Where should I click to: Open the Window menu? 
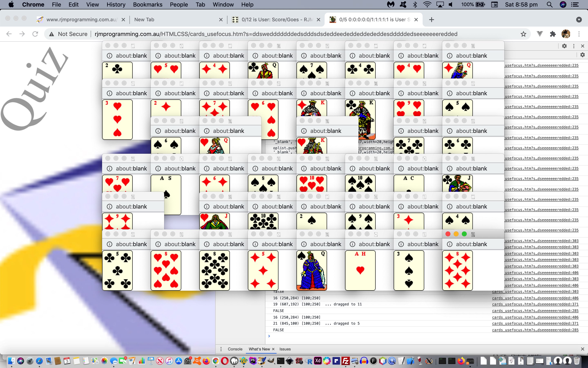[x=223, y=4]
